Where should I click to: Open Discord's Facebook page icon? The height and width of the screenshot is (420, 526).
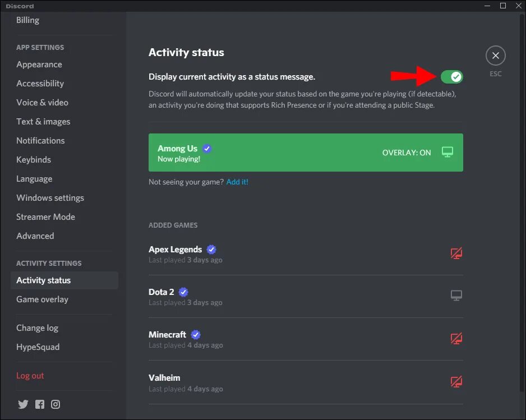coord(39,404)
